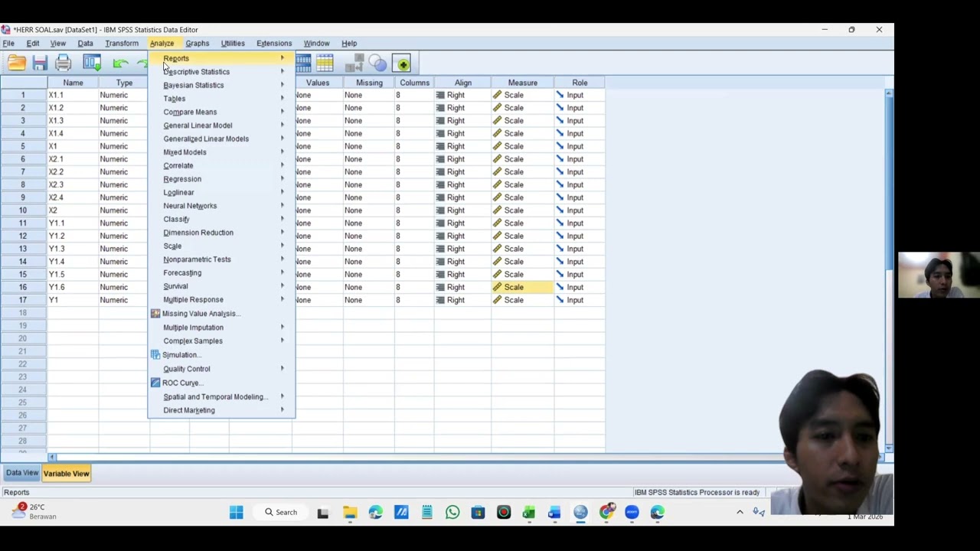Launch WhatsApp from the taskbar
Image resolution: width=980 pixels, height=551 pixels.
point(452,512)
